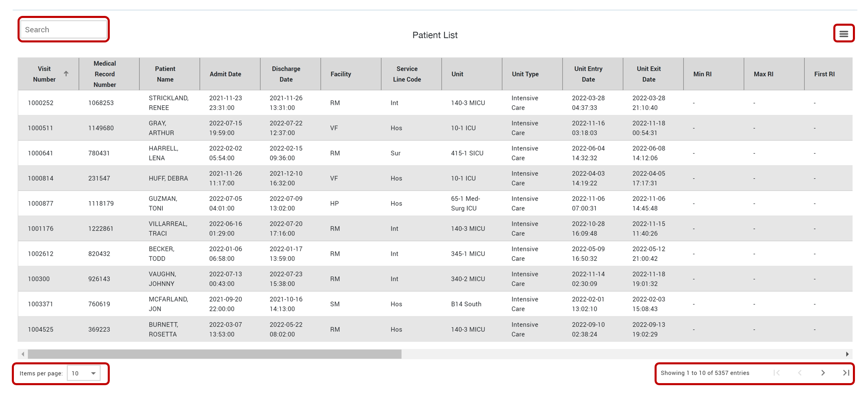Click discharge date 2022-07-22 12:37:00
Viewport: 868px width, 397px height.
tap(286, 128)
